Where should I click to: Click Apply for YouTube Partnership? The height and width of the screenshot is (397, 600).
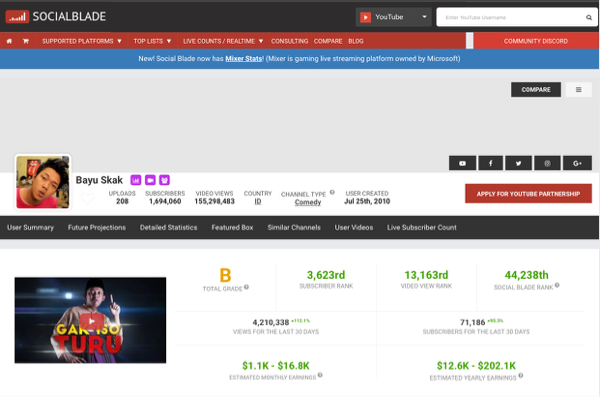[x=528, y=194]
